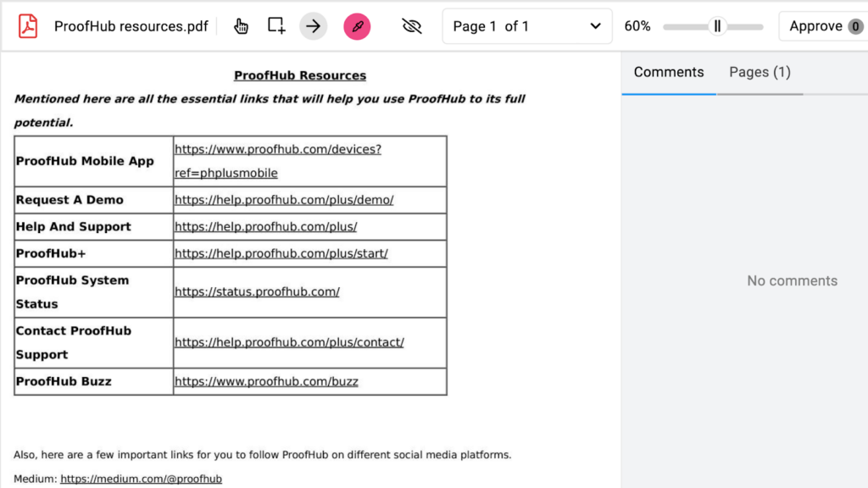The image size is (868, 488).
Task: Deactivate the highlighted marker tool
Action: click(x=357, y=26)
